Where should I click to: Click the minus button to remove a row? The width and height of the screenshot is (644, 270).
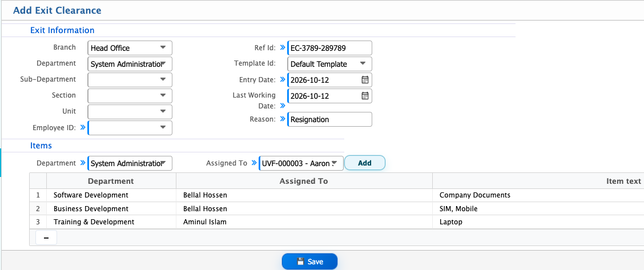click(46, 237)
